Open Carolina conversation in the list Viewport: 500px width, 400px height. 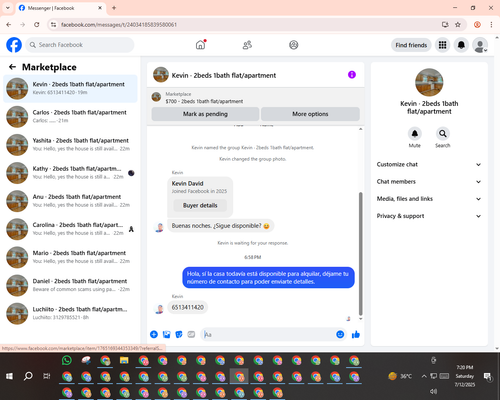tap(70, 229)
